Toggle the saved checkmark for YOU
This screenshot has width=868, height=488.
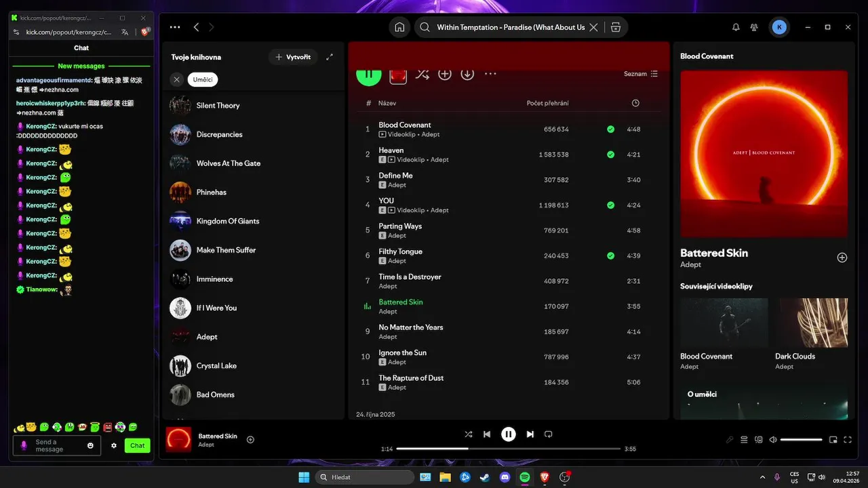611,205
